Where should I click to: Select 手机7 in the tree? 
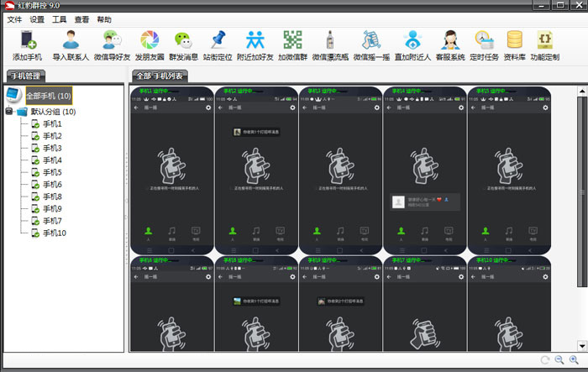(x=52, y=221)
